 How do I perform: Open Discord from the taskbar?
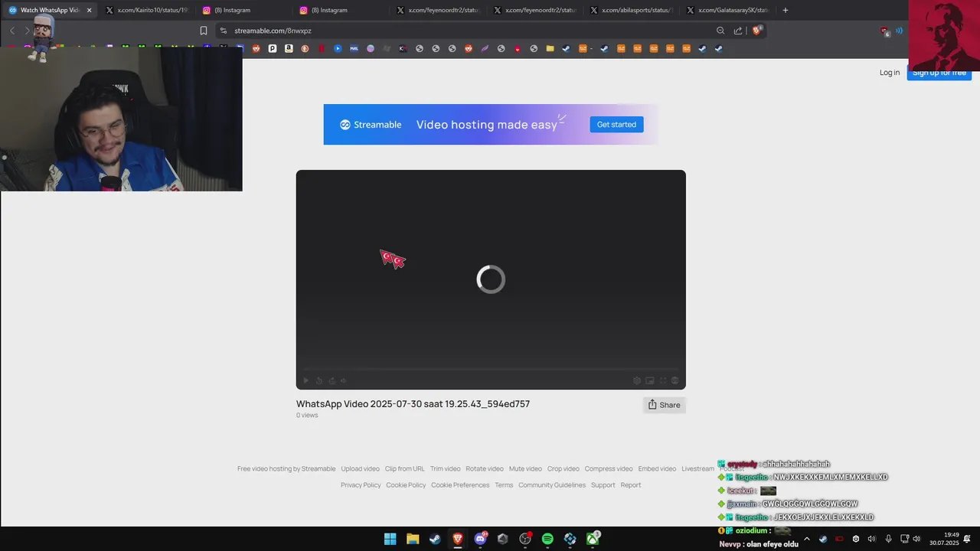coord(480,539)
